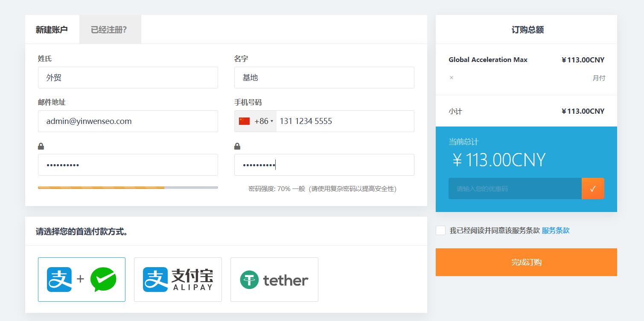Image resolution: width=644 pixels, height=321 pixels.
Task: Click the 小计 subtotal label
Action: pos(455,112)
